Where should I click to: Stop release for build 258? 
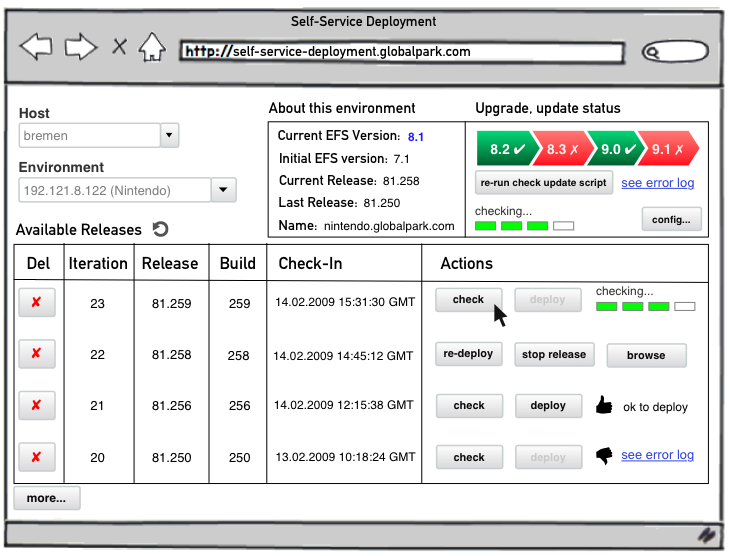pyautogui.click(x=554, y=354)
